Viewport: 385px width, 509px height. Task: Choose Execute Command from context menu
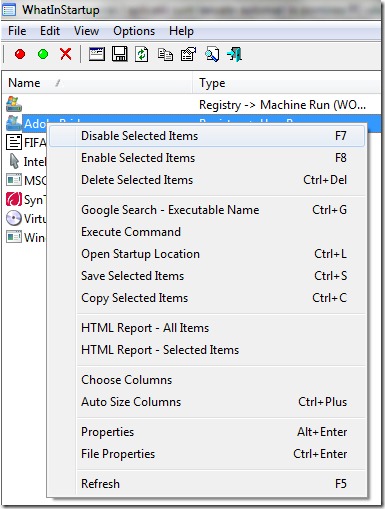[207, 232]
